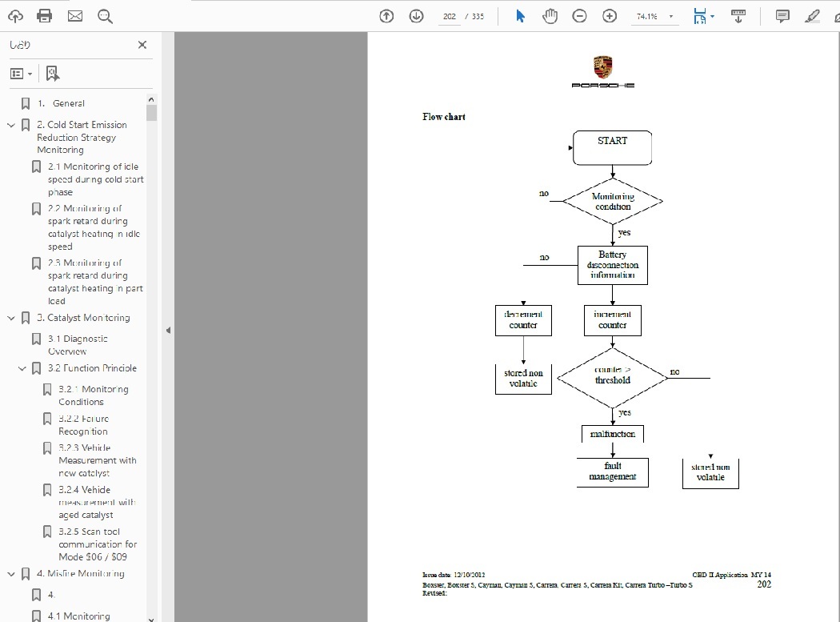Click bookmark icon of 1. General
This screenshot has height=622, width=840.
(x=25, y=104)
